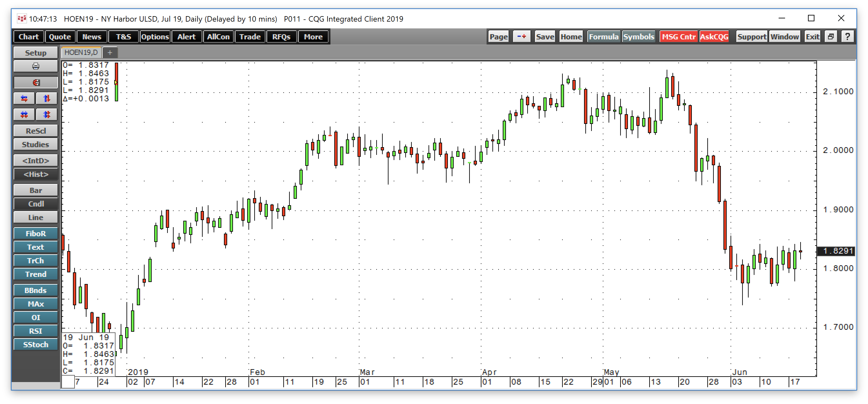
Task: Toggle the MAx moving average study
Action: 35,304
